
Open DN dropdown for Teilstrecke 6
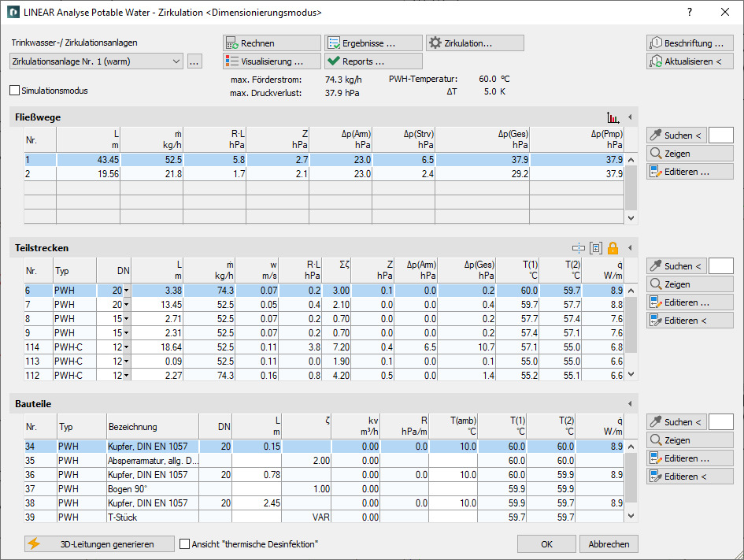pyautogui.click(x=127, y=291)
